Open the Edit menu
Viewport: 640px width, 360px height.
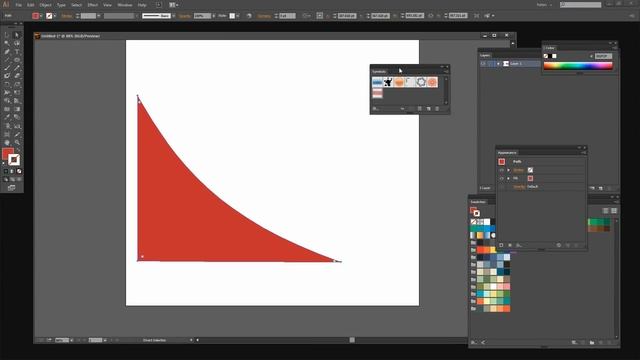[31, 5]
